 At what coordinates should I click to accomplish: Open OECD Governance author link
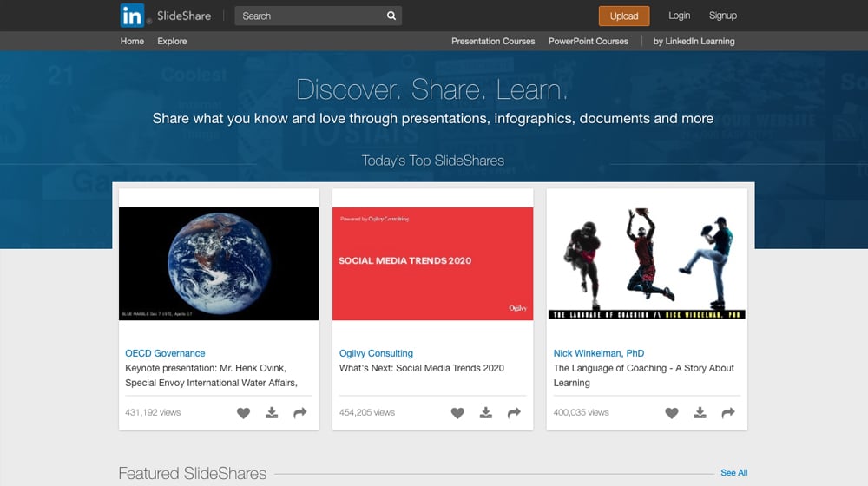tap(165, 353)
